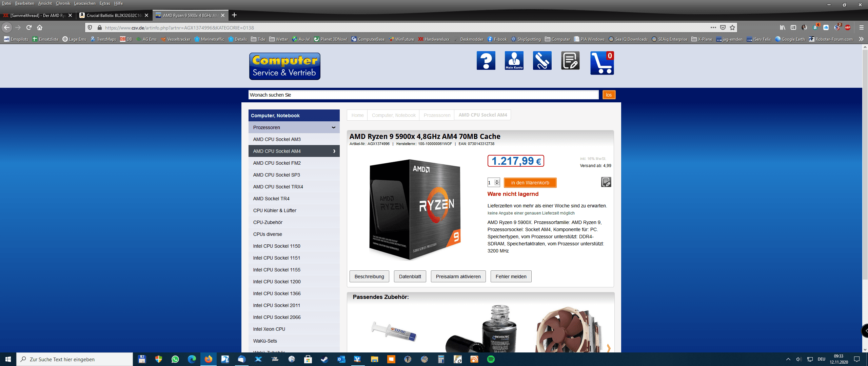Increase quantity with the stepper
Image resolution: width=868 pixels, height=366 pixels.
click(x=497, y=181)
